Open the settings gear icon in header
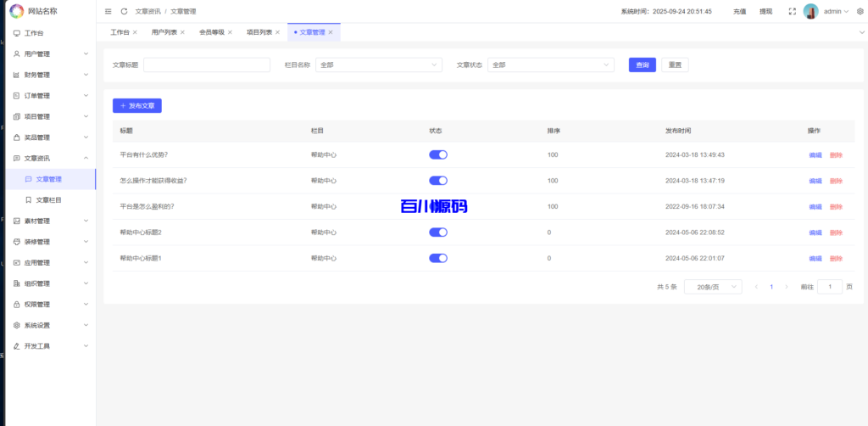Image resolution: width=868 pixels, height=426 pixels. [860, 11]
